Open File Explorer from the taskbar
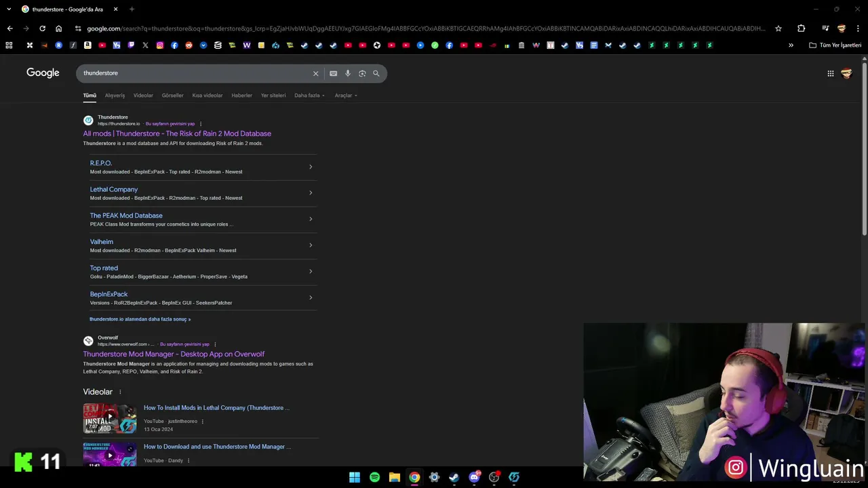Viewport: 868px width, 488px height. click(394, 477)
